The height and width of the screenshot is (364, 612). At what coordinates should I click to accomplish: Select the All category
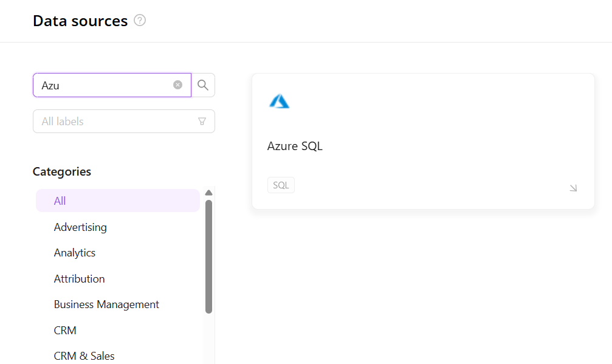tap(60, 201)
